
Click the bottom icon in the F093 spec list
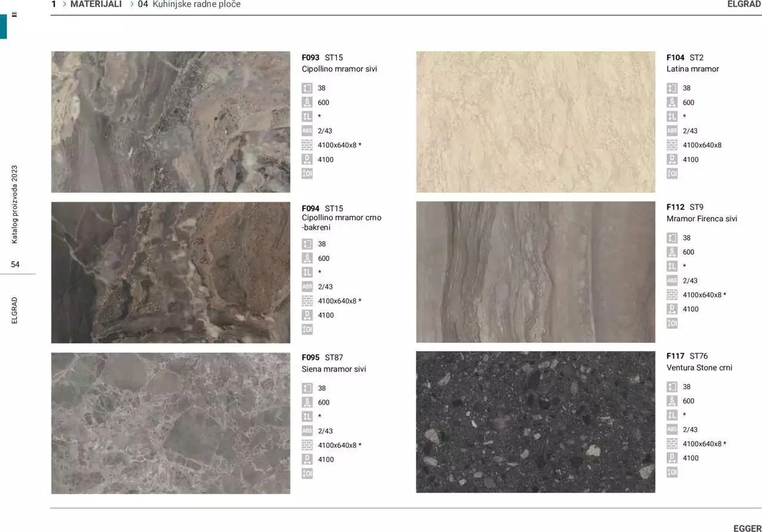click(x=307, y=174)
